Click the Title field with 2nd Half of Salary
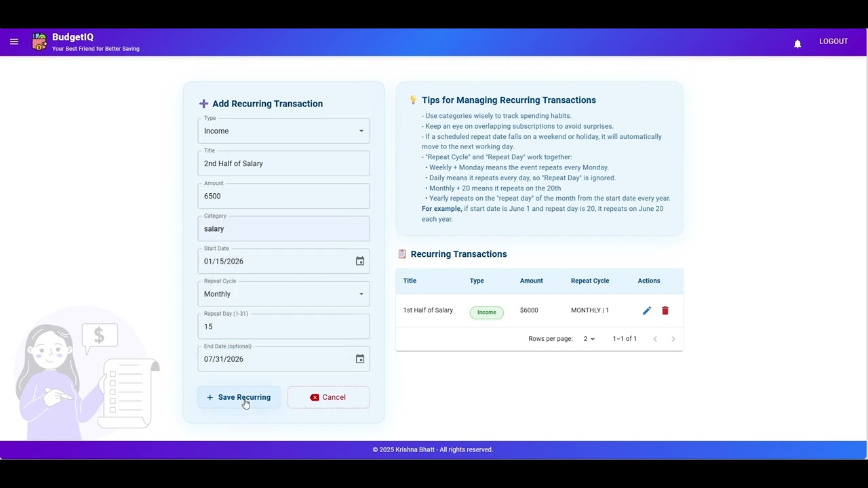The image size is (868, 488). [x=283, y=163]
